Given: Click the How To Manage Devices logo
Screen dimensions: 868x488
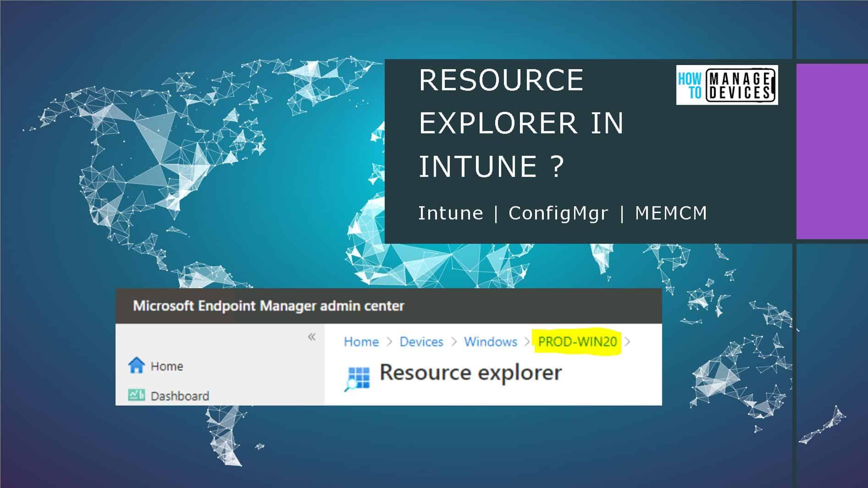Looking at the screenshot, I should (727, 85).
